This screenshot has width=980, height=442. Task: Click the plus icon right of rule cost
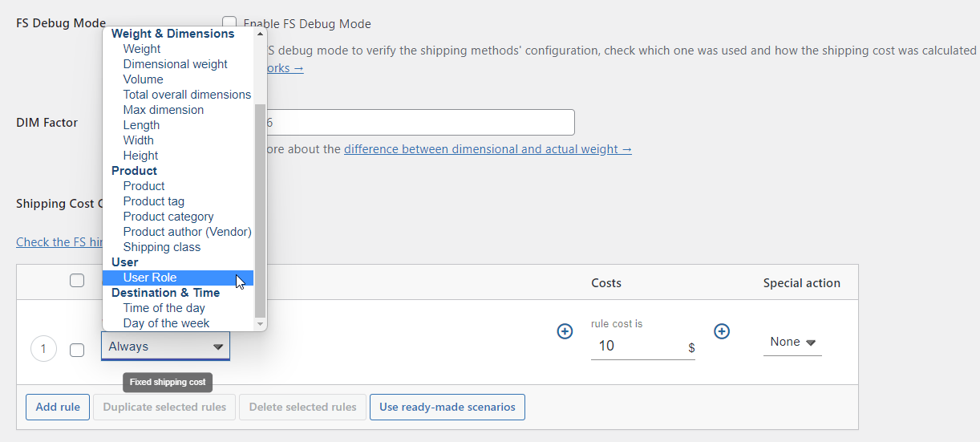click(x=722, y=331)
